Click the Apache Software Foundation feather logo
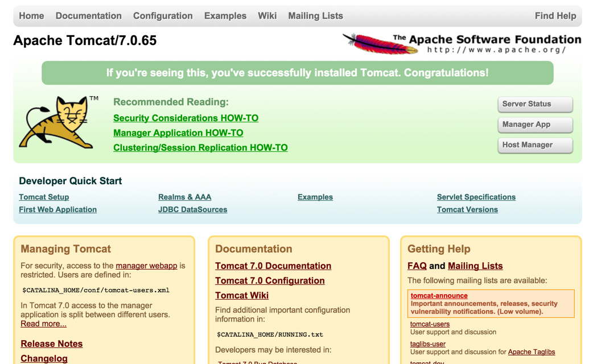The image size is (597, 364). [462, 43]
